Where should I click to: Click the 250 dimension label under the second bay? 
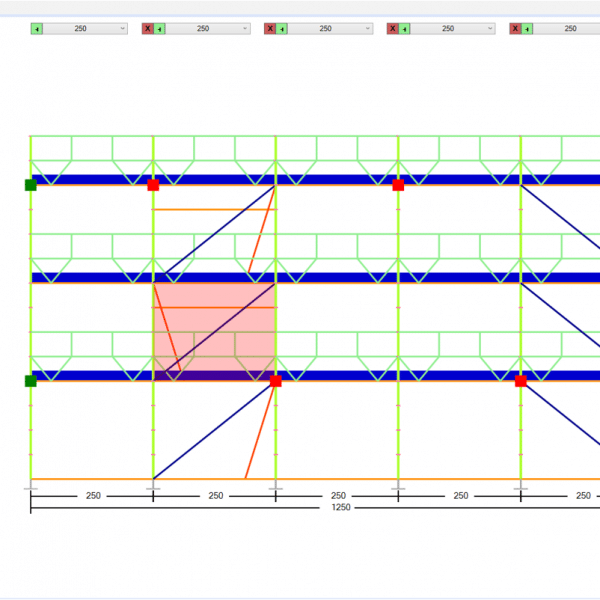(215, 496)
